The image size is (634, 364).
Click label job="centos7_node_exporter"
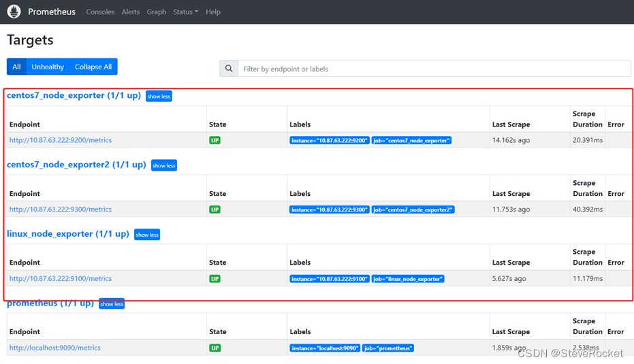click(411, 141)
